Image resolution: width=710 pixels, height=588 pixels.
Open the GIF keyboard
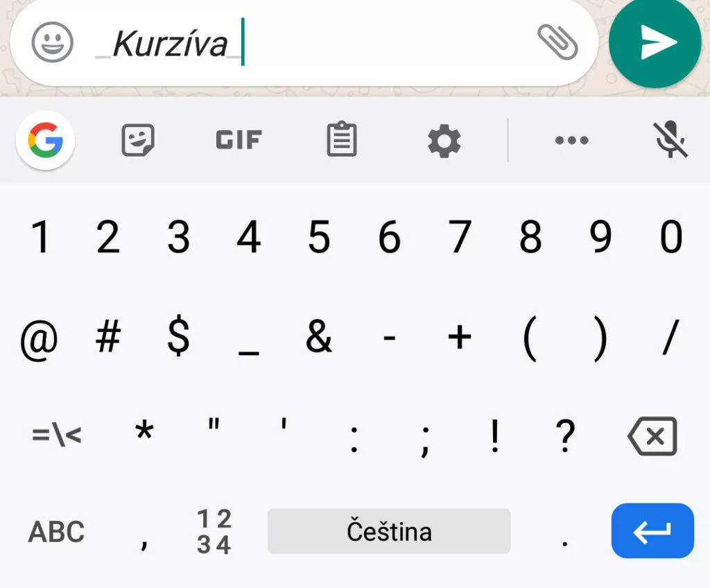239,140
